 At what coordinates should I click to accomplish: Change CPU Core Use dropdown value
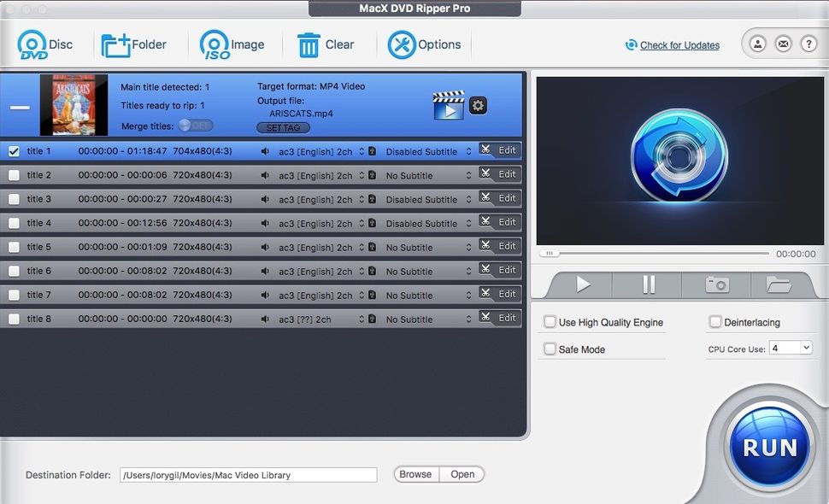pyautogui.click(x=791, y=348)
